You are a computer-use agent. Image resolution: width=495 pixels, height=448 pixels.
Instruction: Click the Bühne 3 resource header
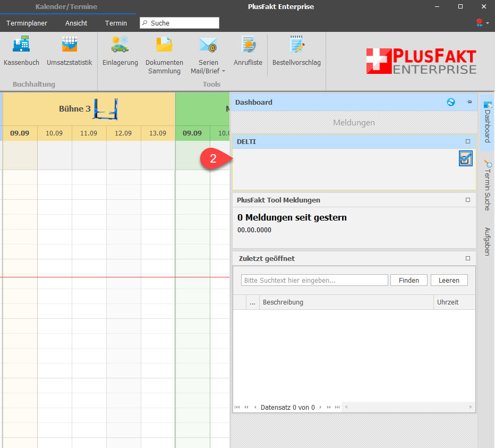coord(89,109)
